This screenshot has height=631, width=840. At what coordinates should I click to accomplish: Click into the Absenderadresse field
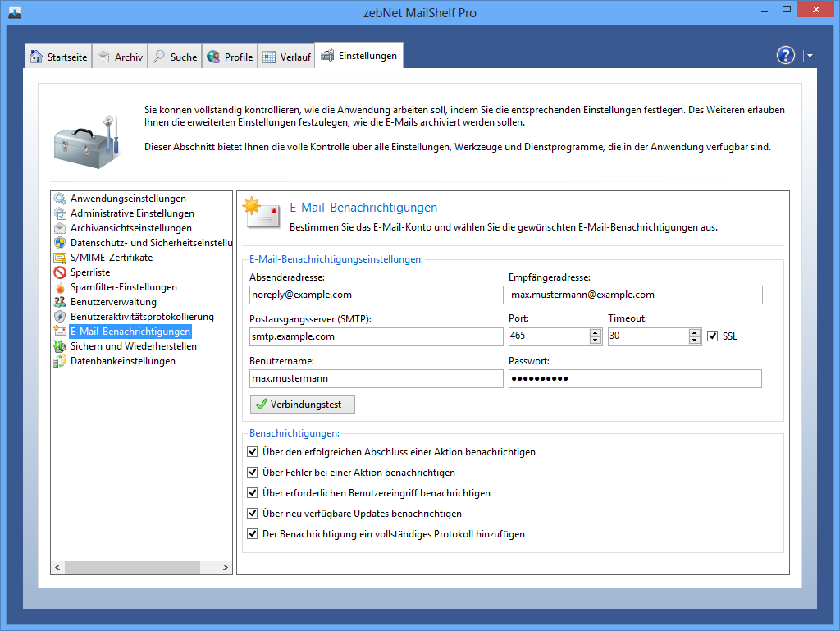376,295
